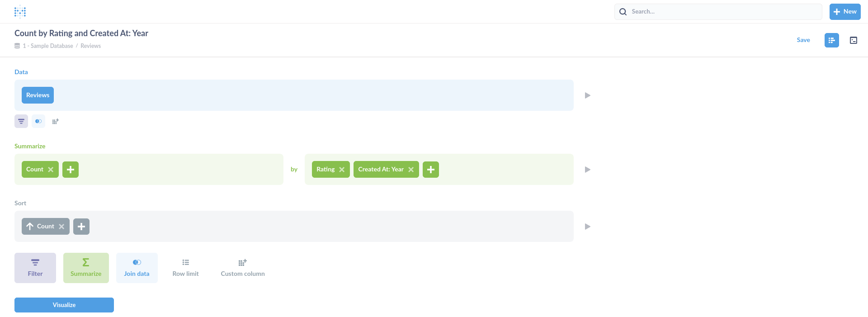Select the Row limit step icon

click(185, 267)
